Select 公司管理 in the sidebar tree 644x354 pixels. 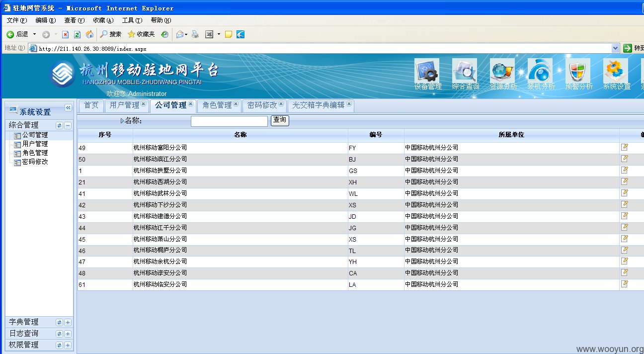[35, 135]
